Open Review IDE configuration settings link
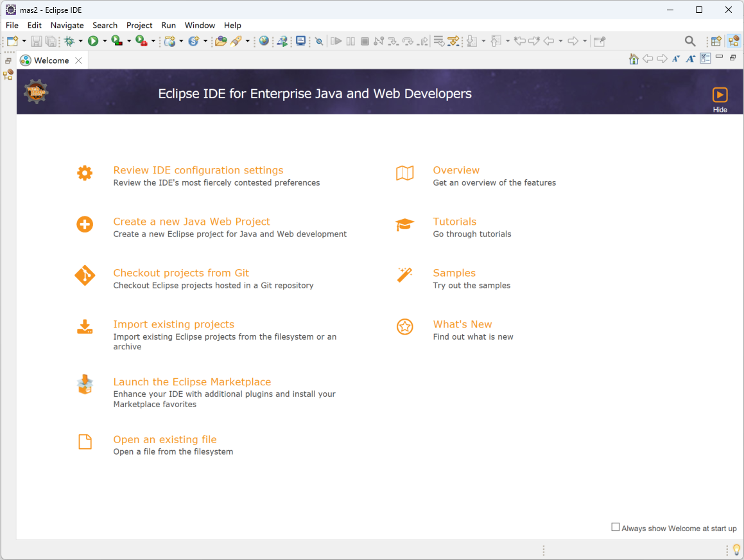This screenshot has height=560, width=744. pyautogui.click(x=198, y=170)
